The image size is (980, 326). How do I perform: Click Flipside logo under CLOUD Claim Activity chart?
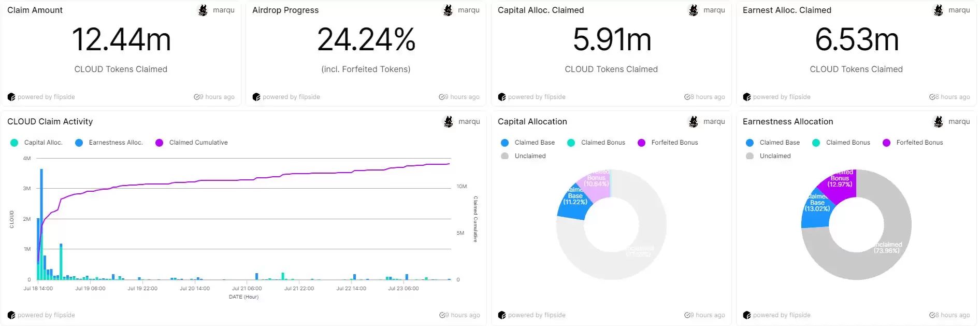[x=11, y=315]
